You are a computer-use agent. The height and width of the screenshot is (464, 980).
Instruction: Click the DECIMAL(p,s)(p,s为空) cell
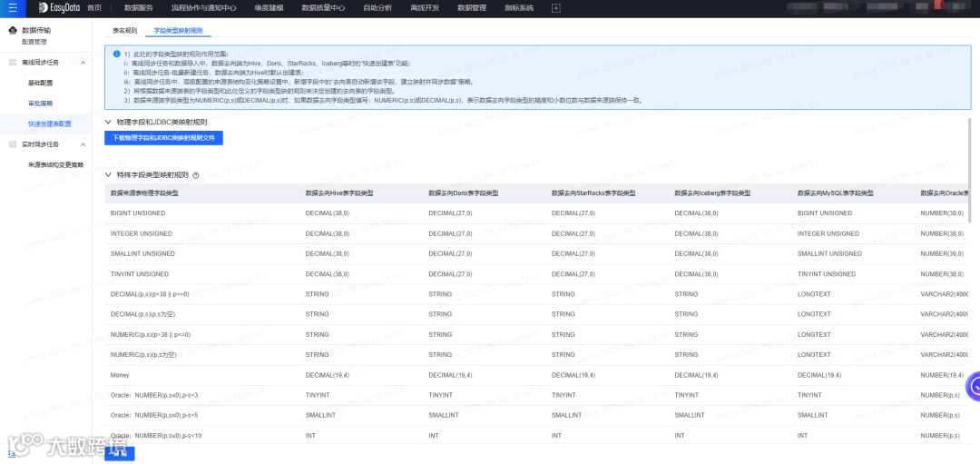pos(143,314)
